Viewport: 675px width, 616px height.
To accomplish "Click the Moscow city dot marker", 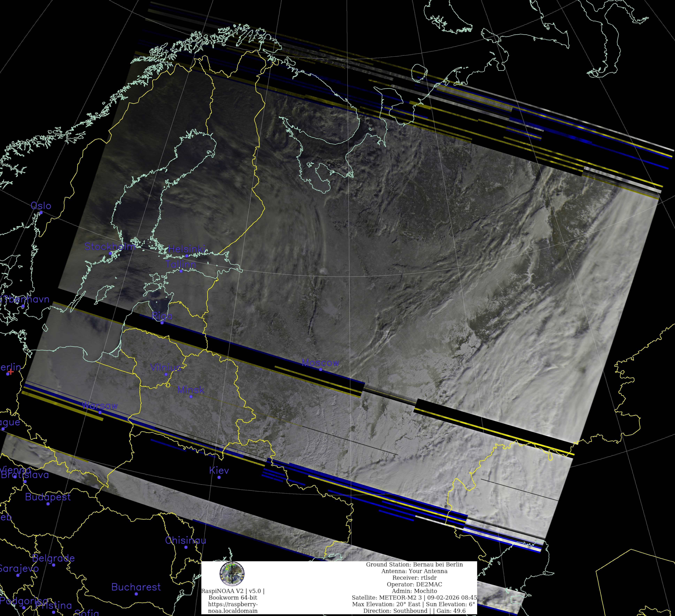I will pyautogui.click(x=320, y=370).
